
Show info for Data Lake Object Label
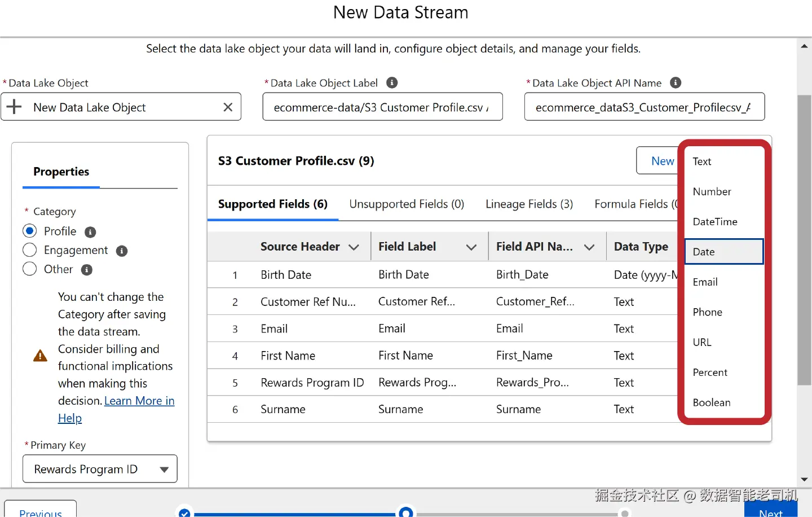(x=392, y=83)
